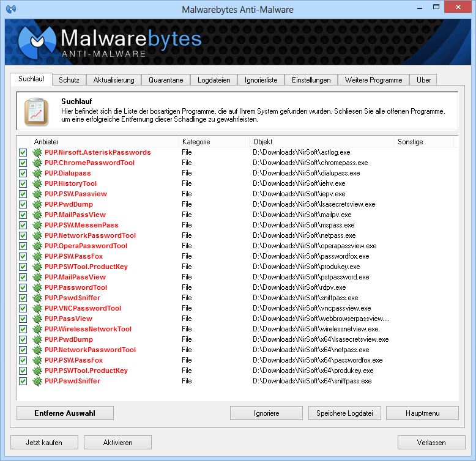Deselect the PUP.HistoryTool checkbox
476x461 pixels.
click(23, 183)
